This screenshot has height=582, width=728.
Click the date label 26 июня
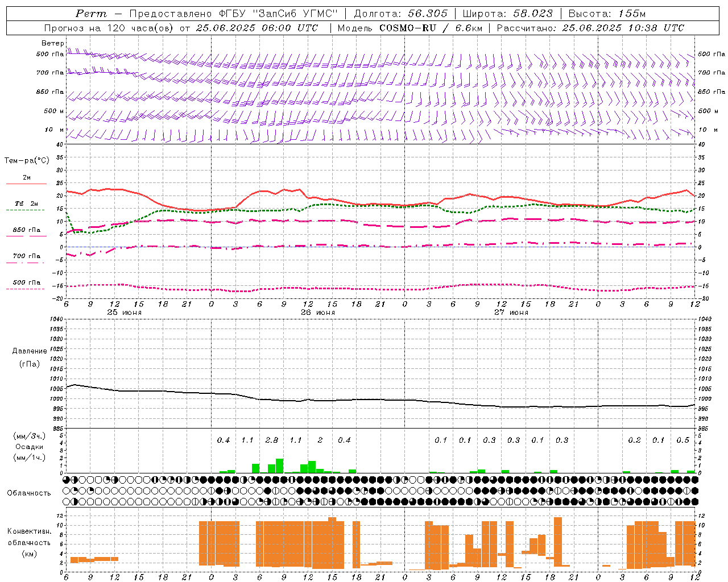tap(318, 313)
